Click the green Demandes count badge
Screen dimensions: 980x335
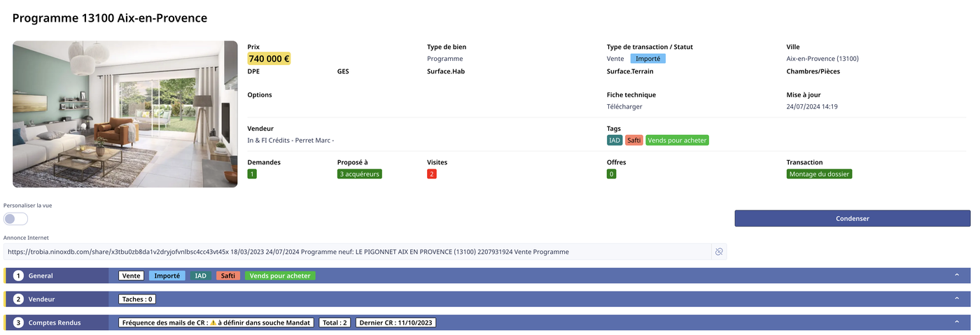(x=252, y=174)
